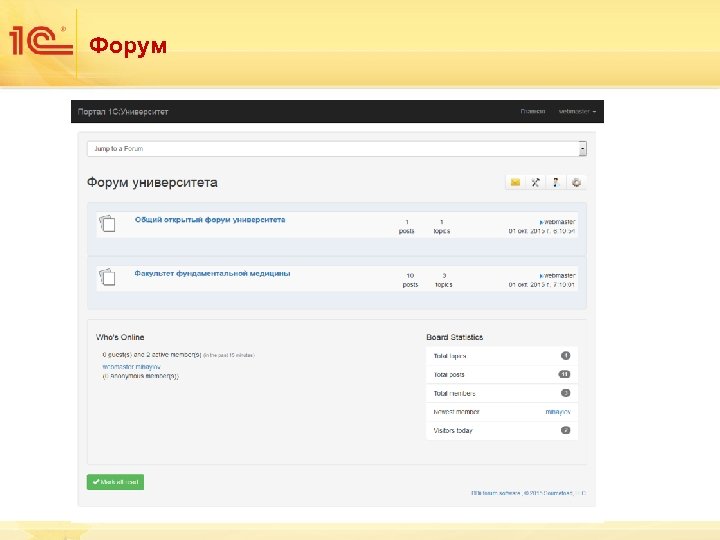
Task: Click the Форум title in the header
Action: (x=128, y=46)
